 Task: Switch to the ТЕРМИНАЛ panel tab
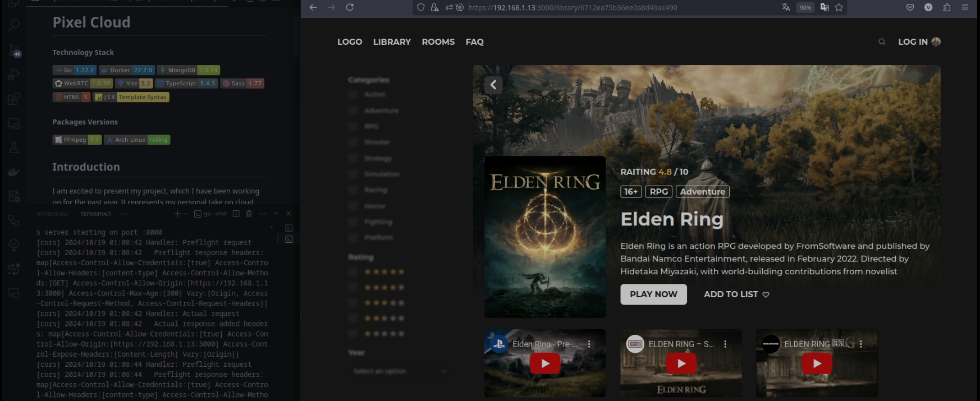95,214
